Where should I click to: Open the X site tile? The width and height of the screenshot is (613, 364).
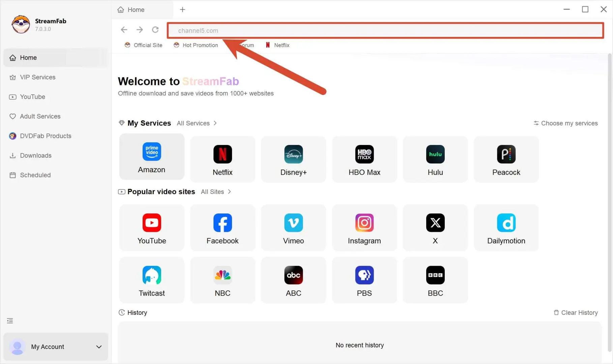click(435, 228)
